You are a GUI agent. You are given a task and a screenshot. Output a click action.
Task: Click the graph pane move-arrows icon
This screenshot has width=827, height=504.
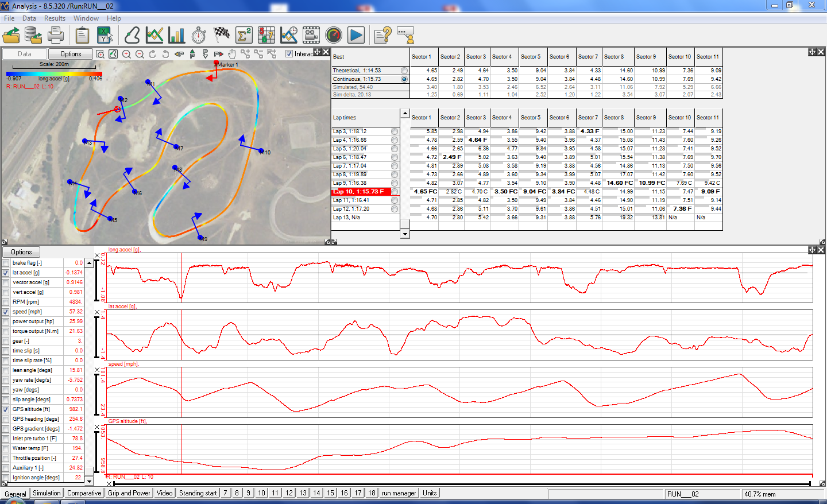click(812, 250)
